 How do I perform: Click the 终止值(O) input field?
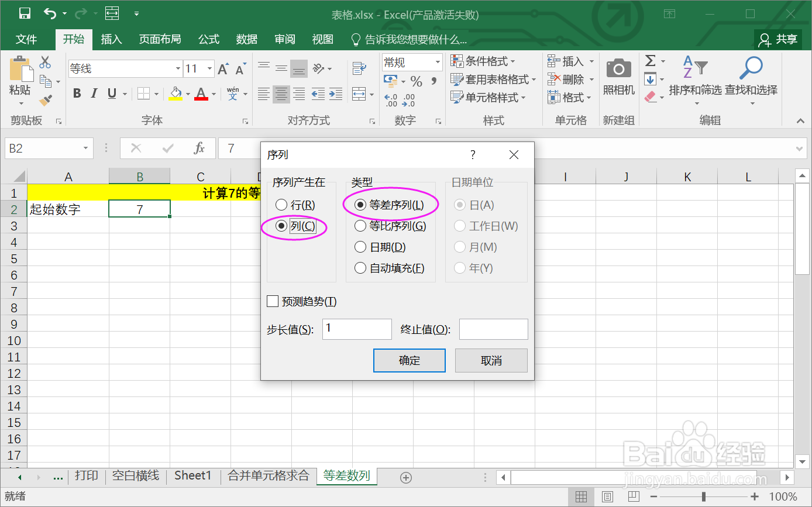pos(493,329)
